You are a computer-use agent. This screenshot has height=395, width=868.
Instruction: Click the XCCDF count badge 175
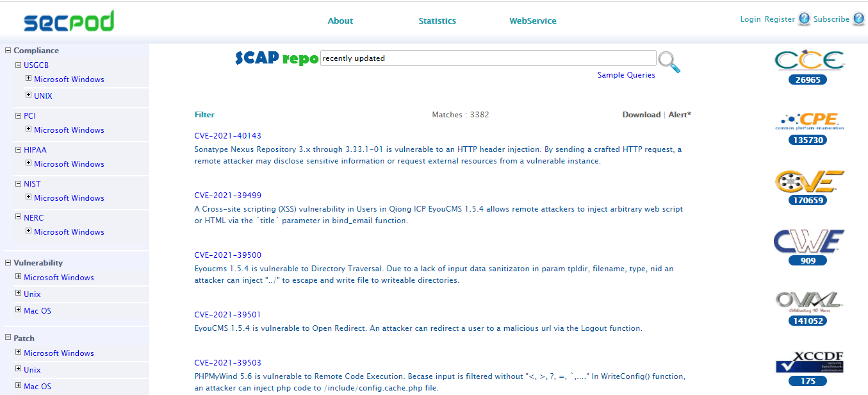pos(808,381)
